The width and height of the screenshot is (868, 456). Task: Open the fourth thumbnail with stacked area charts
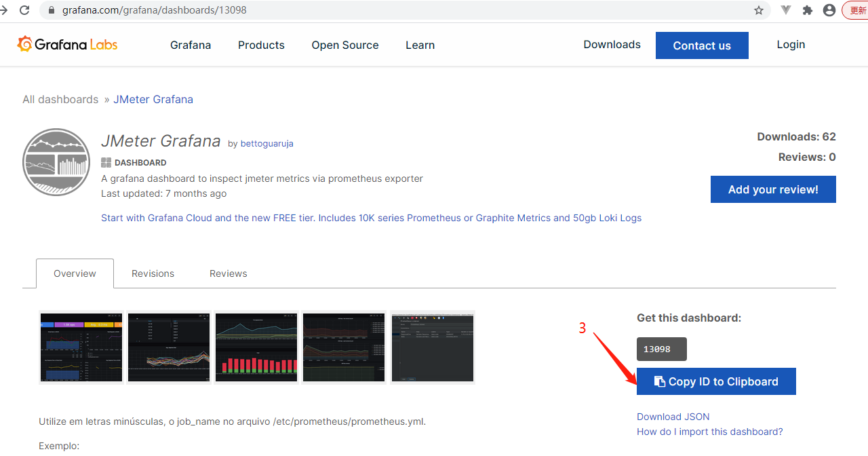point(344,347)
